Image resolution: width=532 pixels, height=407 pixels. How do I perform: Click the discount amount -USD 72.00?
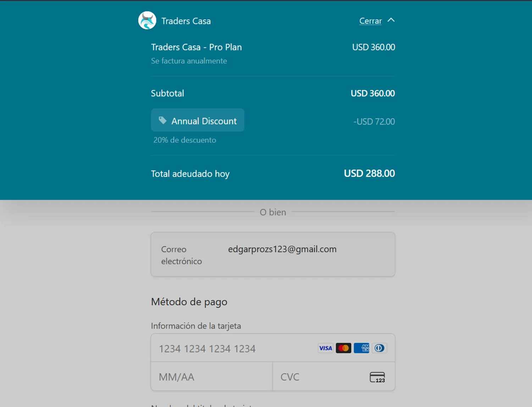[374, 122]
